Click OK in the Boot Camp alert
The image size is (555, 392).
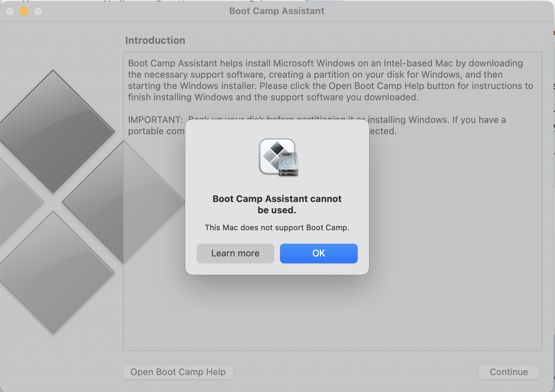319,253
